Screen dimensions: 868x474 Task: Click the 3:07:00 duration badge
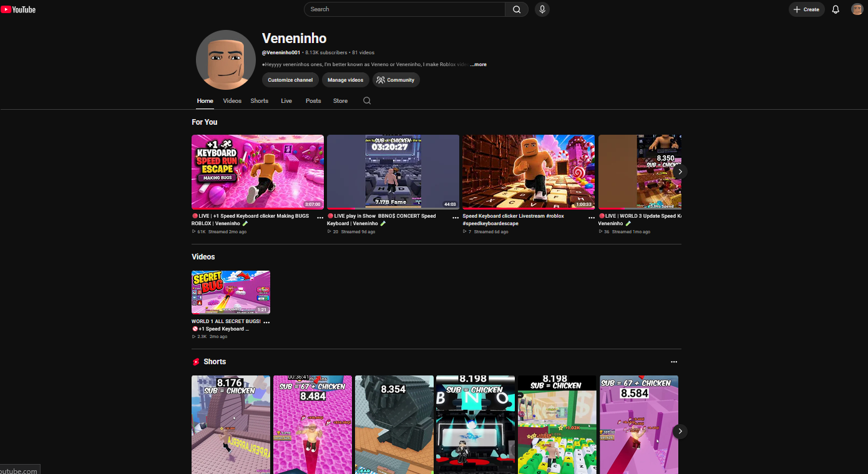pyautogui.click(x=313, y=204)
